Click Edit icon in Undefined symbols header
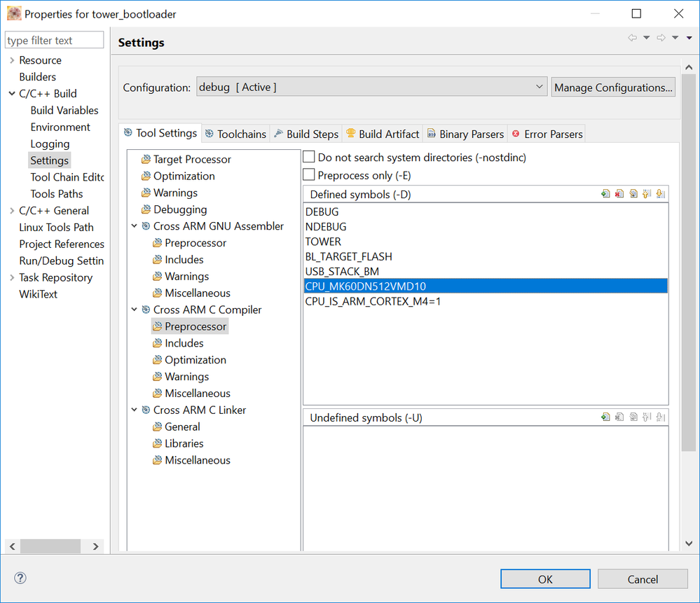Viewport: 700px width, 603px height. (633, 417)
